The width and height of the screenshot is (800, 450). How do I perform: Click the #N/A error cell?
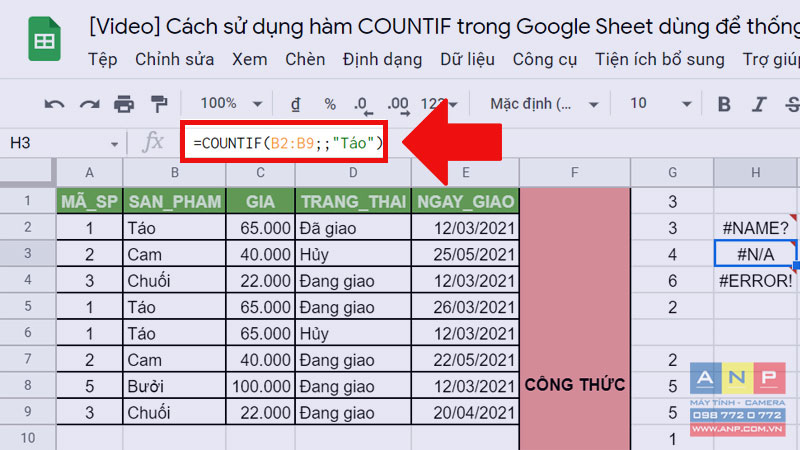pos(756,254)
